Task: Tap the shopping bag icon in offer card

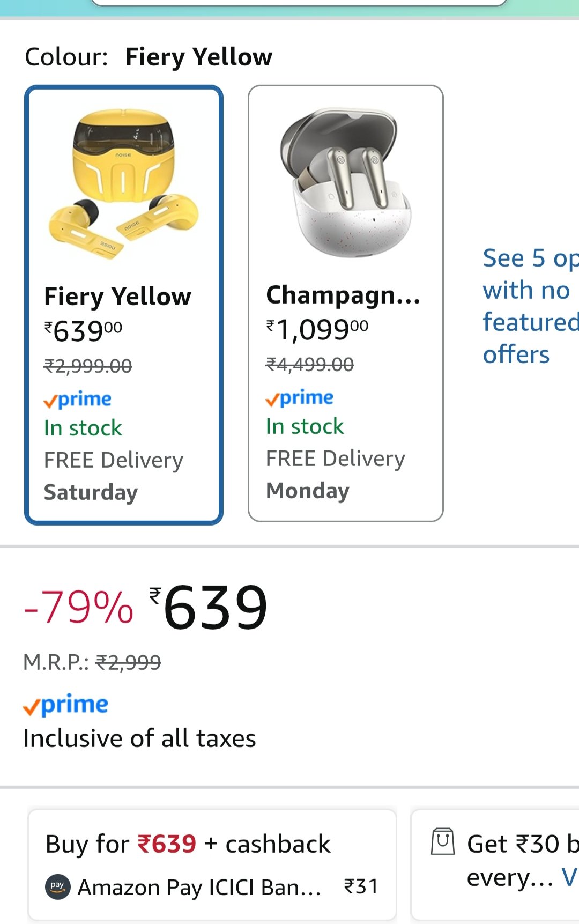Action: 443,841
